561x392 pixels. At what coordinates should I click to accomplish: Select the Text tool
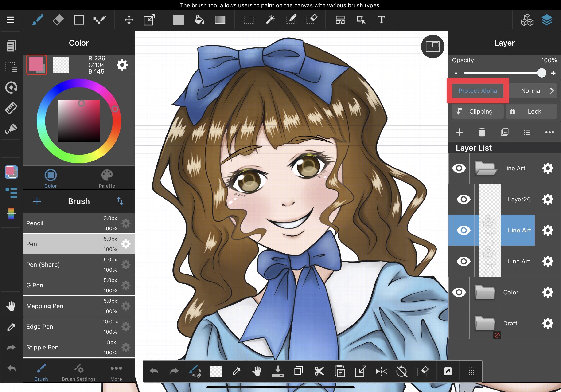click(x=381, y=20)
